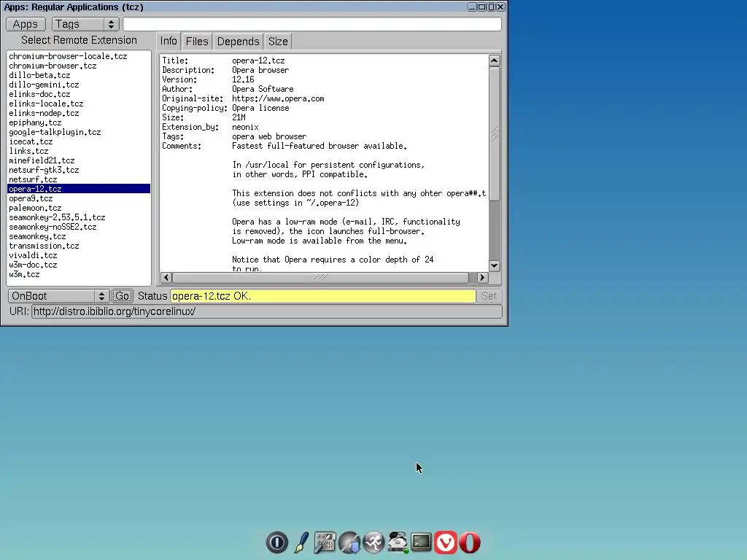Launch the Terminal dock icon

pyautogui.click(x=422, y=542)
